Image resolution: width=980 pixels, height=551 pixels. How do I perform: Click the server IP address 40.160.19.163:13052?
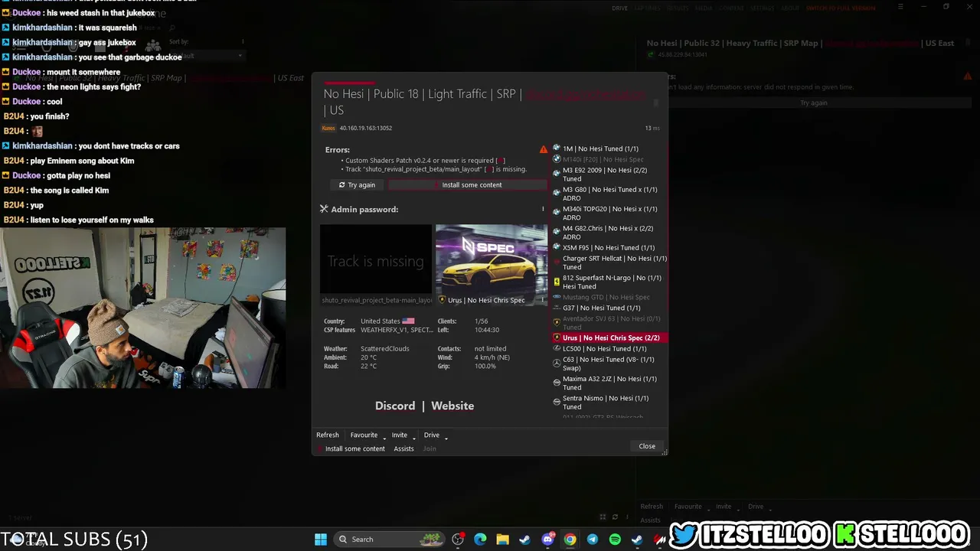tap(365, 128)
